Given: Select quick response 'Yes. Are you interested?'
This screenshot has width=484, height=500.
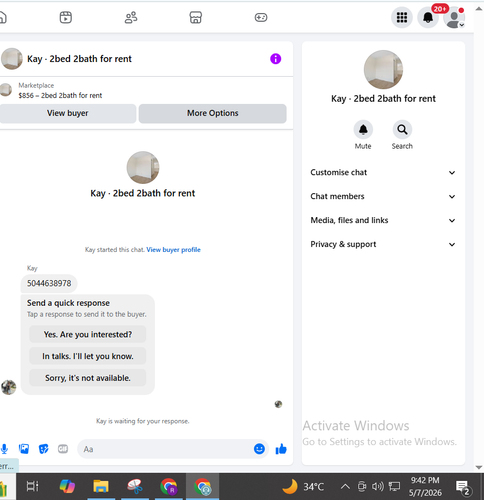Looking at the screenshot, I should coord(88,334).
